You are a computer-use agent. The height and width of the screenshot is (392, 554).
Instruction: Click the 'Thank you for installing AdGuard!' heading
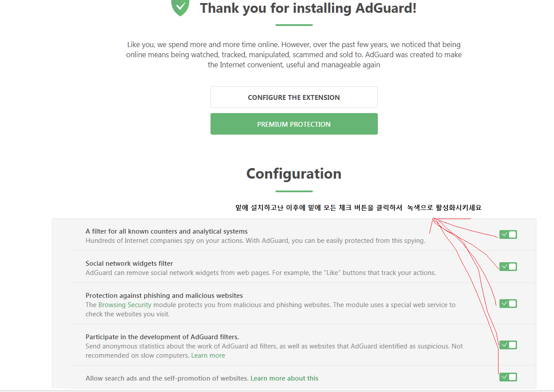point(308,8)
